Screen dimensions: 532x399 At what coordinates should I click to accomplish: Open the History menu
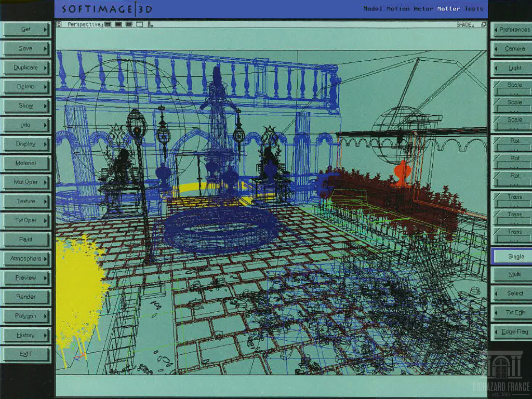click(x=26, y=335)
